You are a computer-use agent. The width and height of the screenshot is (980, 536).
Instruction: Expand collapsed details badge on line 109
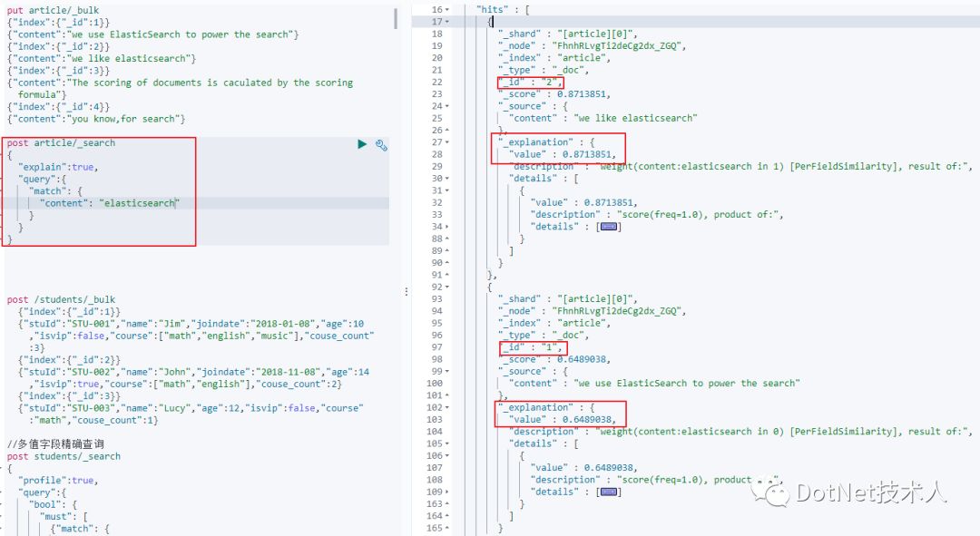(609, 492)
